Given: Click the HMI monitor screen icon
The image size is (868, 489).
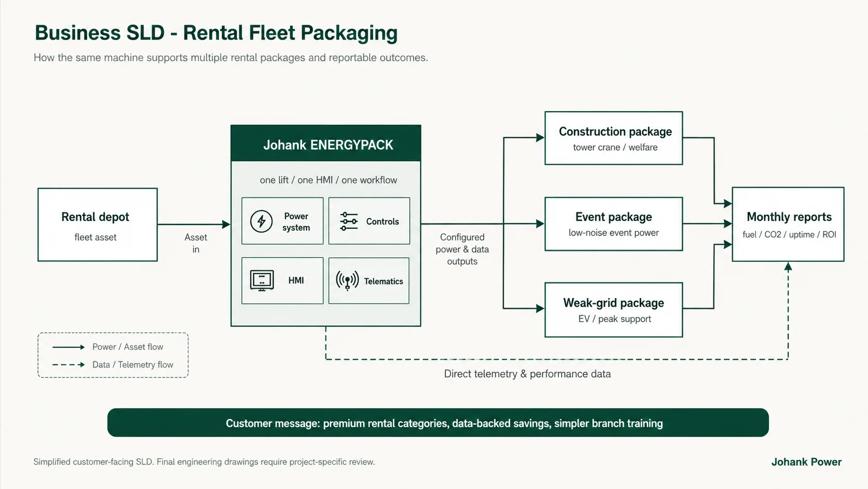Looking at the screenshot, I should point(262,281).
